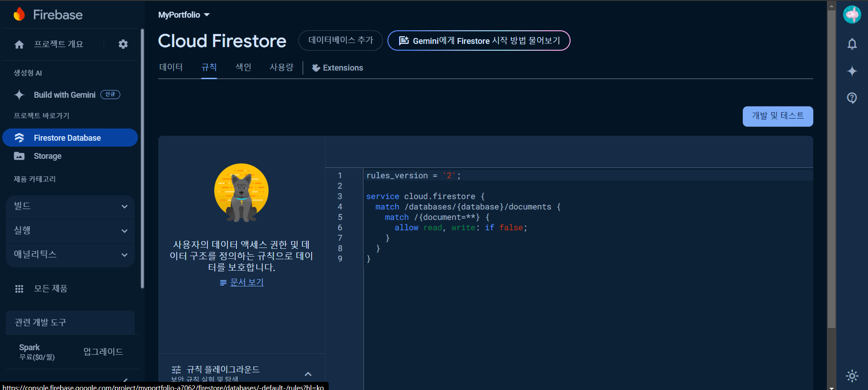
Task: Click the 제품 카테고리 label
Action: tap(35, 179)
